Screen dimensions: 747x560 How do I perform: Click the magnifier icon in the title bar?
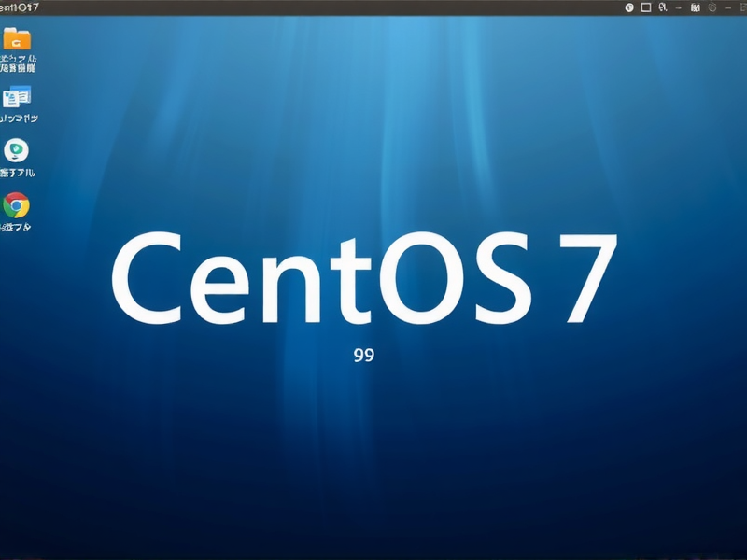[x=662, y=7]
